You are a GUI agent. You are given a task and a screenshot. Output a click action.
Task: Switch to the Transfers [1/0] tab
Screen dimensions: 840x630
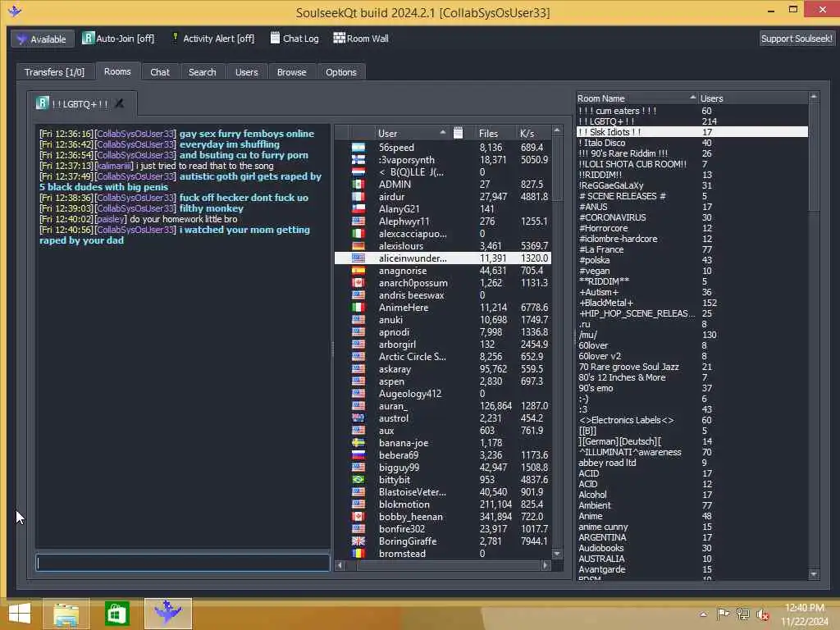[x=55, y=72]
